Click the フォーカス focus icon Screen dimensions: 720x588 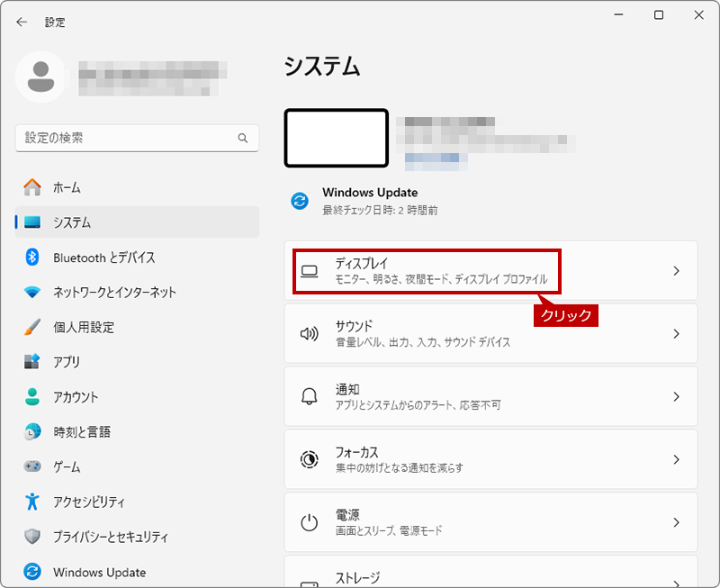(x=310, y=459)
